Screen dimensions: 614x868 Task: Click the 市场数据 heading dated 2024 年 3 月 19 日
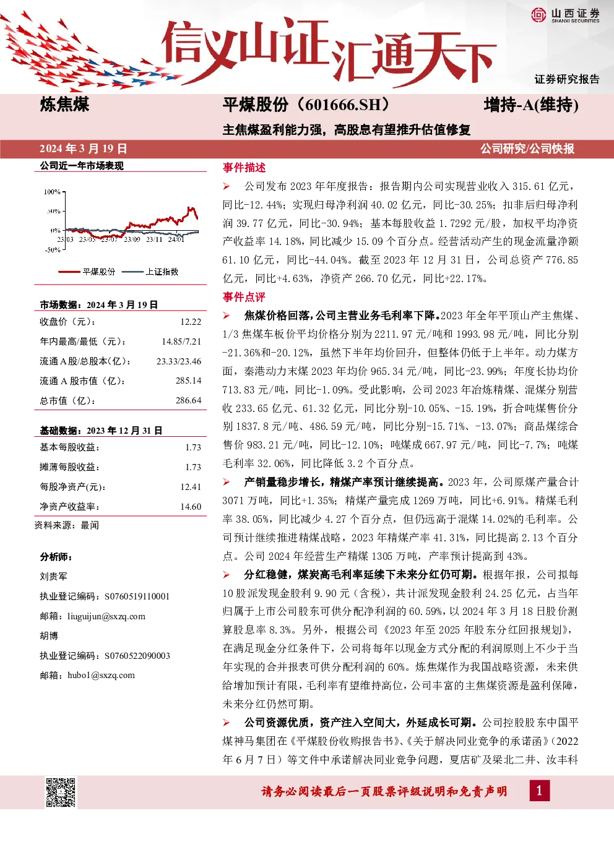99,305
